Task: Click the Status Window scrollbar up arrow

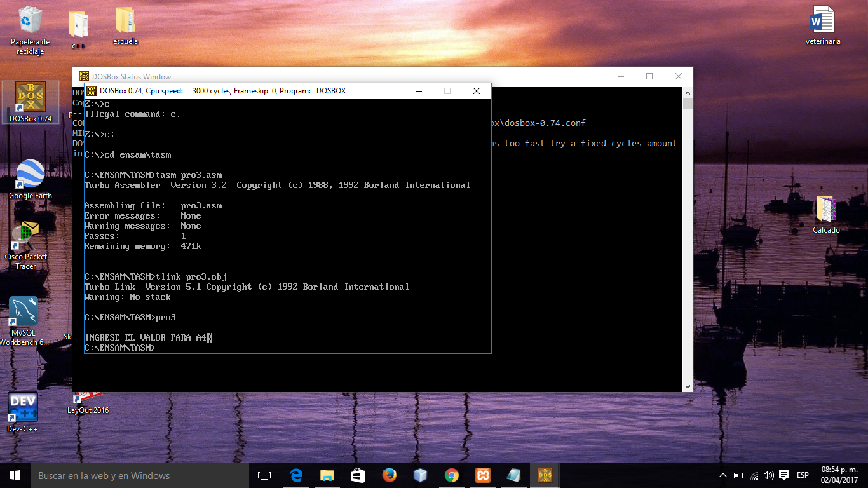Action: pyautogui.click(x=688, y=93)
